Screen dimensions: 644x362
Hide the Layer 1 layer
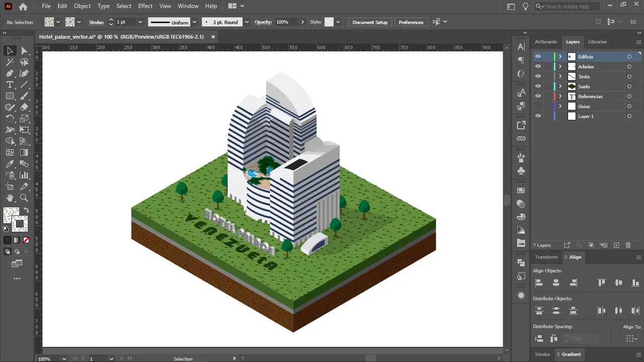(x=538, y=116)
